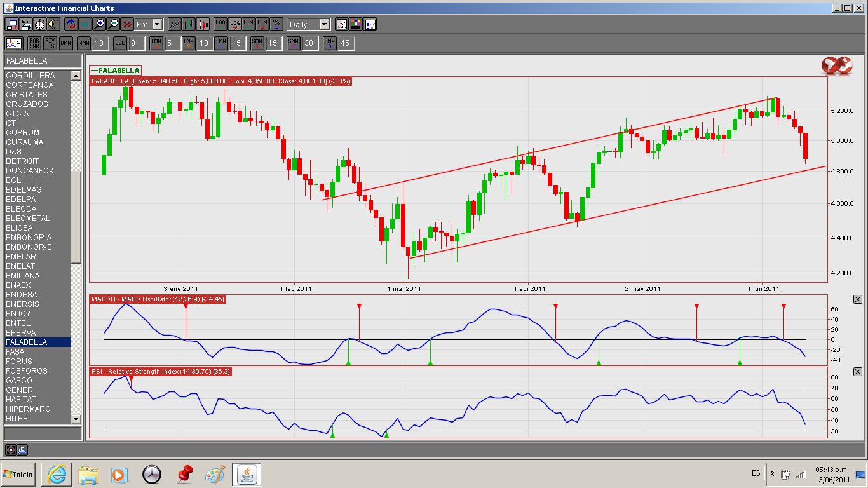The image size is (868, 488).
Task: Click the zoom in magnifier icon
Action: pos(99,24)
